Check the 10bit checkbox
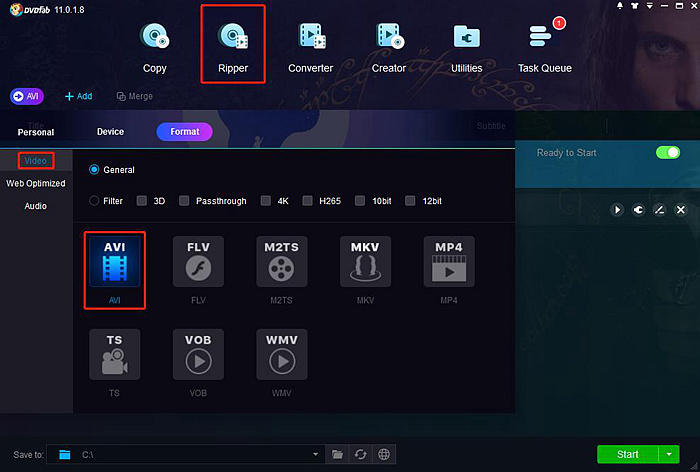Viewport: 700px width, 472px height. (360, 201)
